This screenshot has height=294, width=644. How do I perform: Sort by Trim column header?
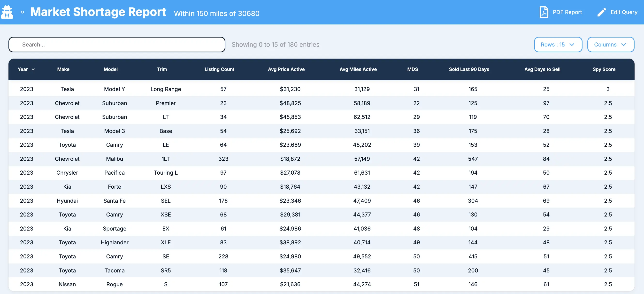[162, 69]
